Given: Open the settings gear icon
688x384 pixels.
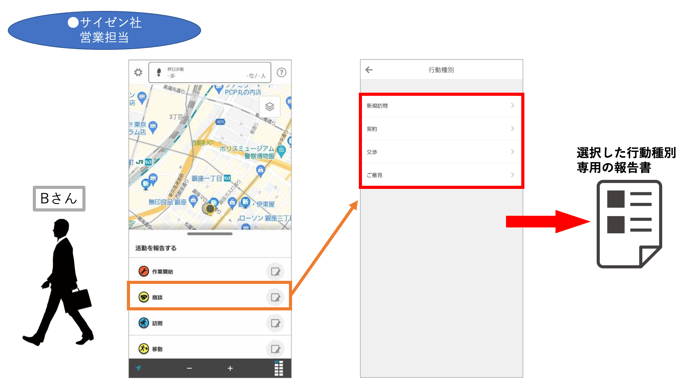Looking at the screenshot, I should (x=138, y=72).
